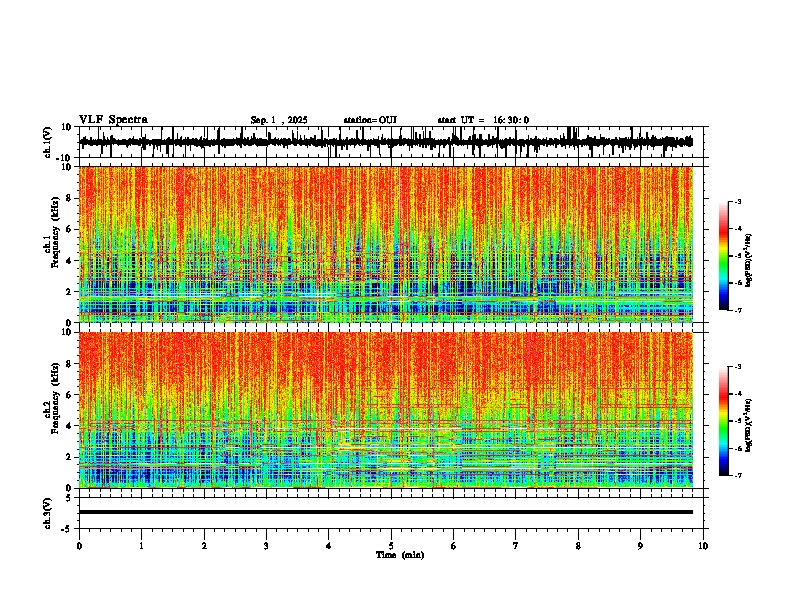The width and height of the screenshot is (792, 612).
Task: Click the '6' kHz tick of ch.1 spectrogram
Action: click(x=70, y=230)
